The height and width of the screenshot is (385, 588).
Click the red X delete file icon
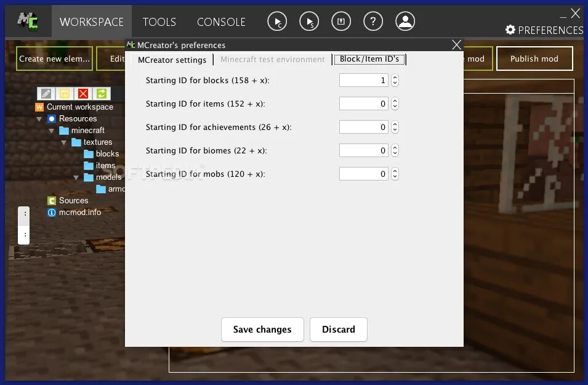click(83, 94)
